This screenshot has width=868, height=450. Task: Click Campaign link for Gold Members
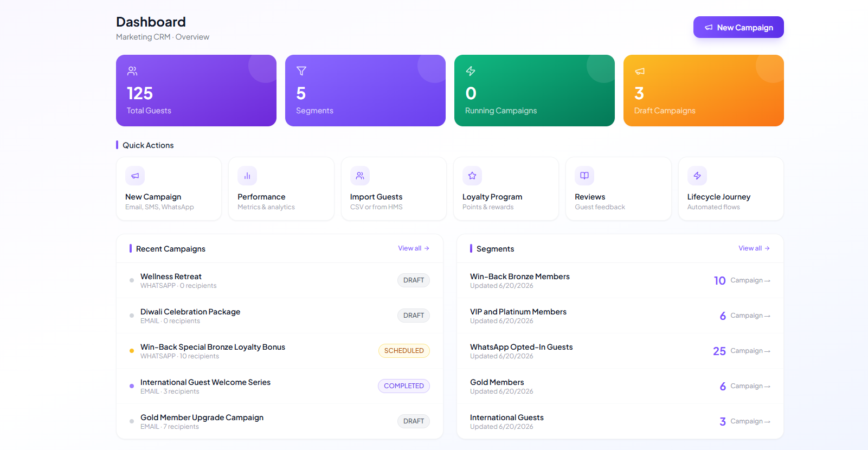click(750, 386)
